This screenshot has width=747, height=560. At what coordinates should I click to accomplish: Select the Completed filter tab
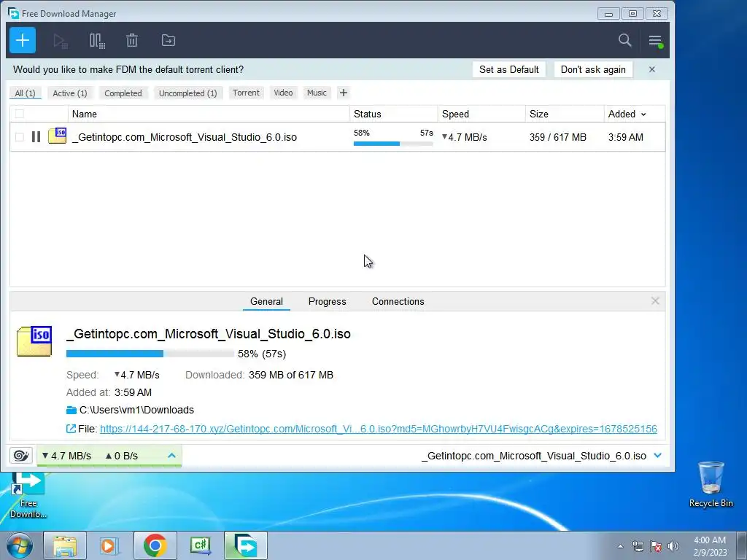[123, 93]
